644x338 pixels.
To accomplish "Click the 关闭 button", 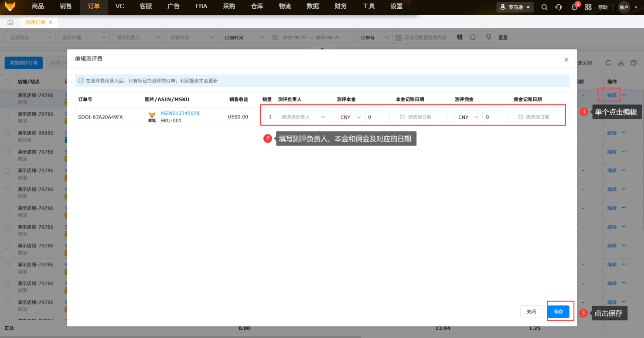I will pos(531,312).
